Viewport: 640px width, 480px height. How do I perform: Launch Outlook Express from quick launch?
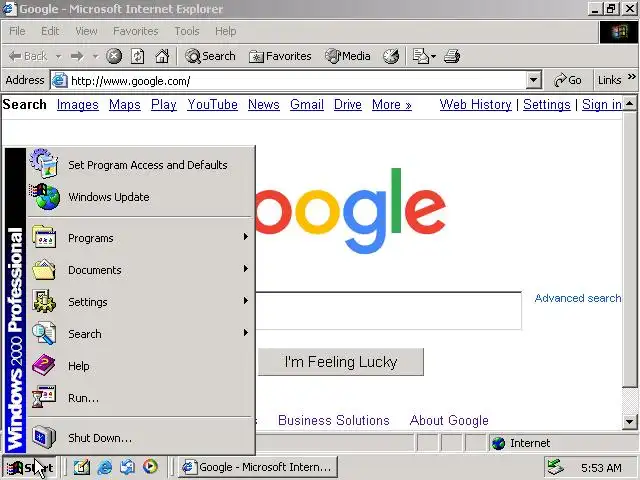pos(128,467)
